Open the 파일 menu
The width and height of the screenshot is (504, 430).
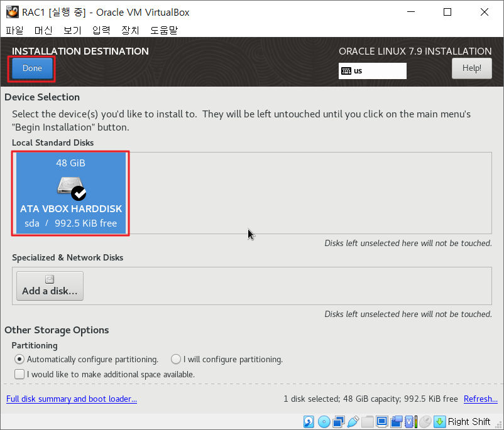[15, 30]
